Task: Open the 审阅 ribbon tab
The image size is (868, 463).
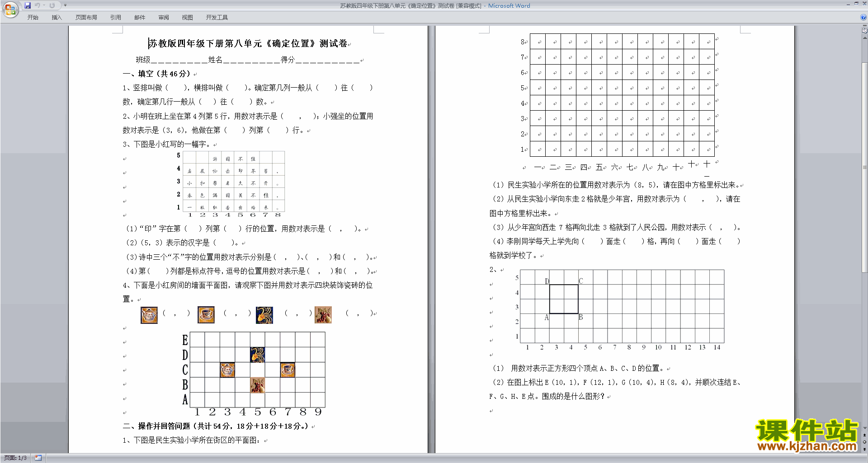Action: coord(164,18)
